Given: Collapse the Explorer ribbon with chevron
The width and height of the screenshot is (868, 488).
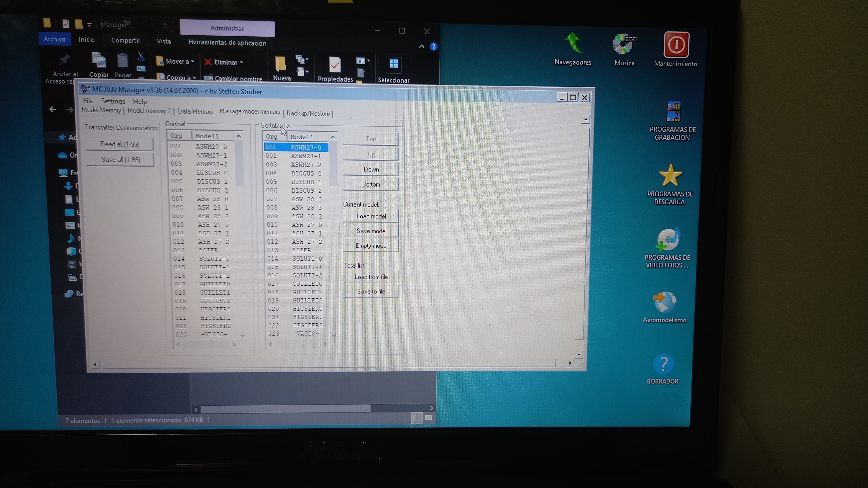Looking at the screenshot, I should click(421, 46).
